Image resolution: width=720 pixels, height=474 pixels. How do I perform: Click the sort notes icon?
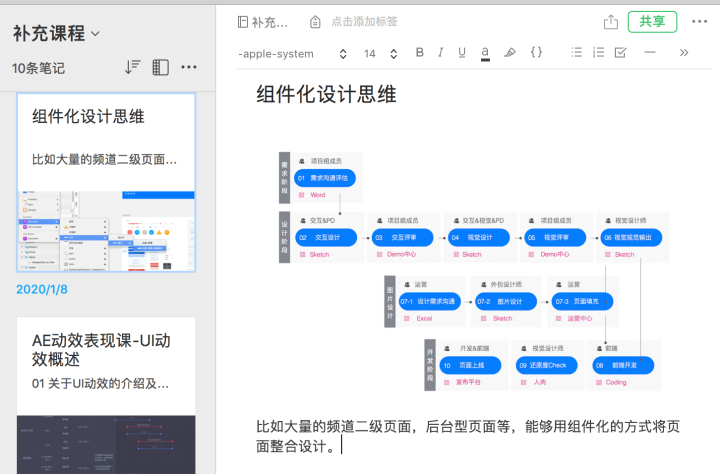132,68
